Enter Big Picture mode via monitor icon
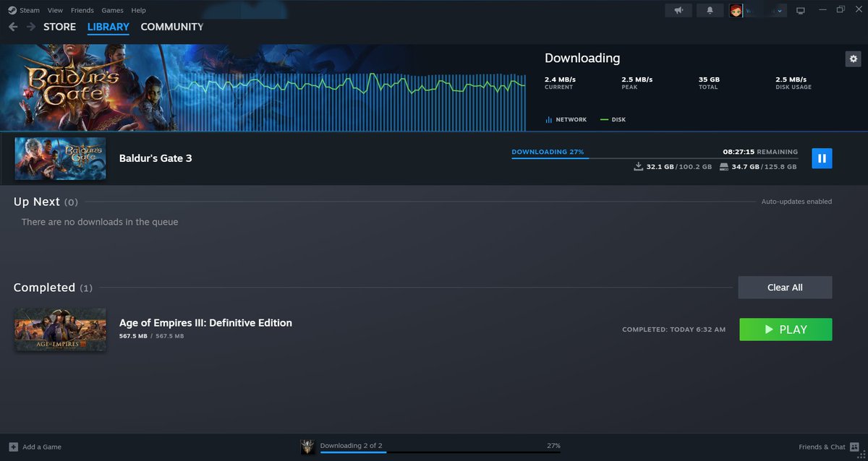Image resolution: width=868 pixels, height=461 pixels. pyautogui.click(x=800, y=10)
